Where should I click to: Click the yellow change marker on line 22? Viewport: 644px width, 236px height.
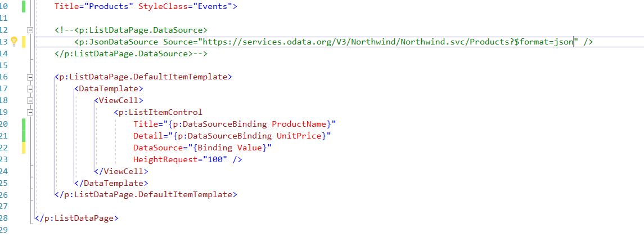pyautogui.click(x=24, y=147)
